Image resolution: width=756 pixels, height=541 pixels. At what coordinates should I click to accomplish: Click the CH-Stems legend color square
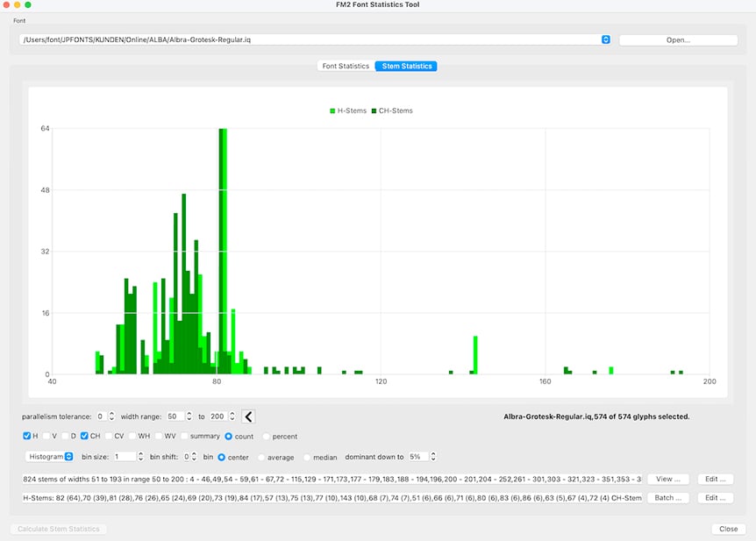coord(374,110)
